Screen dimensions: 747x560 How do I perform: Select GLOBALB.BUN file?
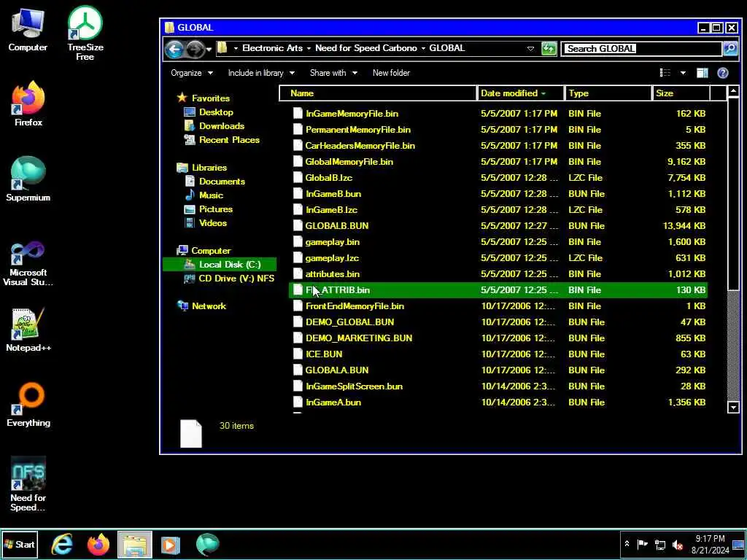[x=498, y=226]
